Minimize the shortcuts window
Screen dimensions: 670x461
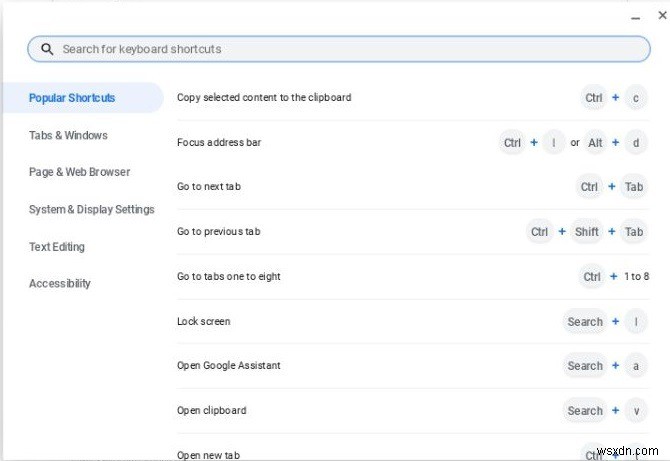pyautogui.click(x=636, y=16)
